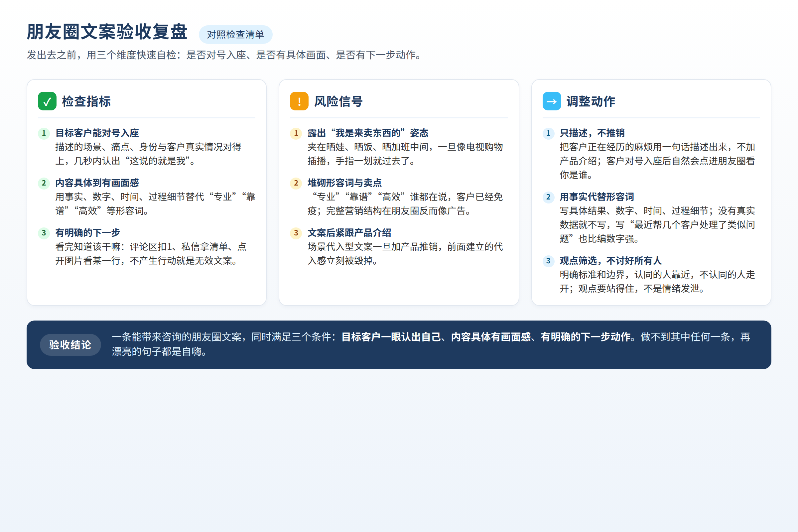Click the blue arrow icon beside 调整动作
This screenshot has height=532, width=798.
pyautogui.click(x=552, y=101)
